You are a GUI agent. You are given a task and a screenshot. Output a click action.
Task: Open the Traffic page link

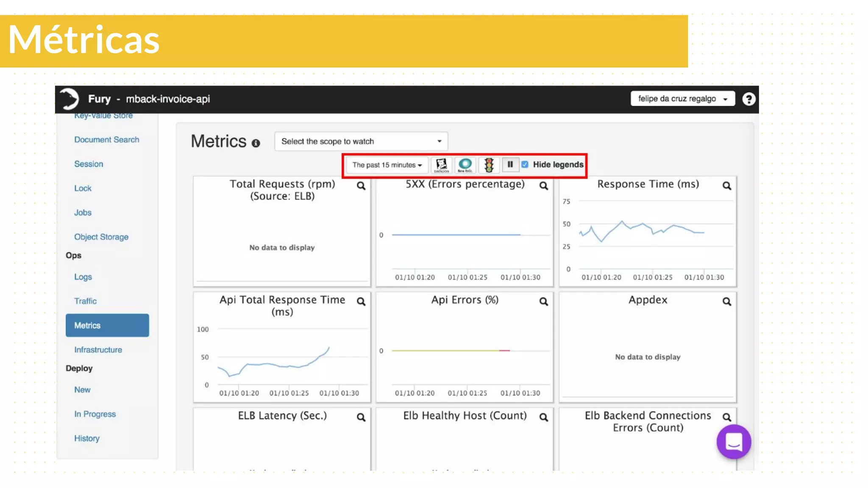click(x=85, y=301)
